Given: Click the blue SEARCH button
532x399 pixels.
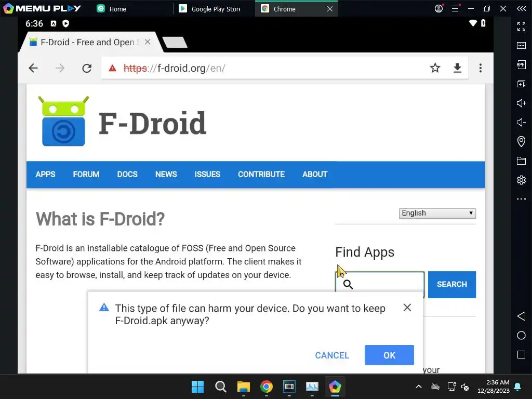Looking at the screenshot, I should 452,284.
